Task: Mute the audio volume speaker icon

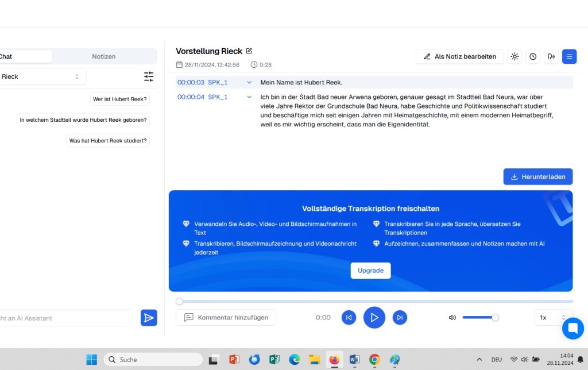Action: coord(452,317)
